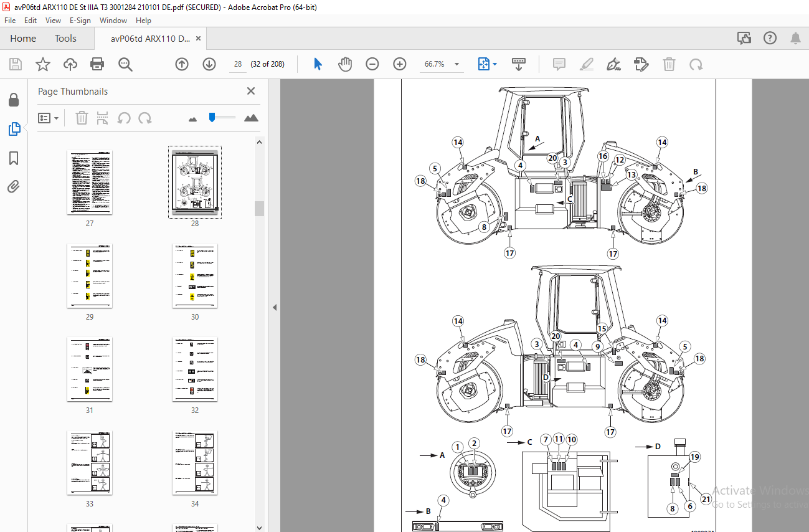Image resolution: width=809 pixels, height=532 pixels.
Task: Open the thumbnails panel options dropdown
Action: pos(49,118)
